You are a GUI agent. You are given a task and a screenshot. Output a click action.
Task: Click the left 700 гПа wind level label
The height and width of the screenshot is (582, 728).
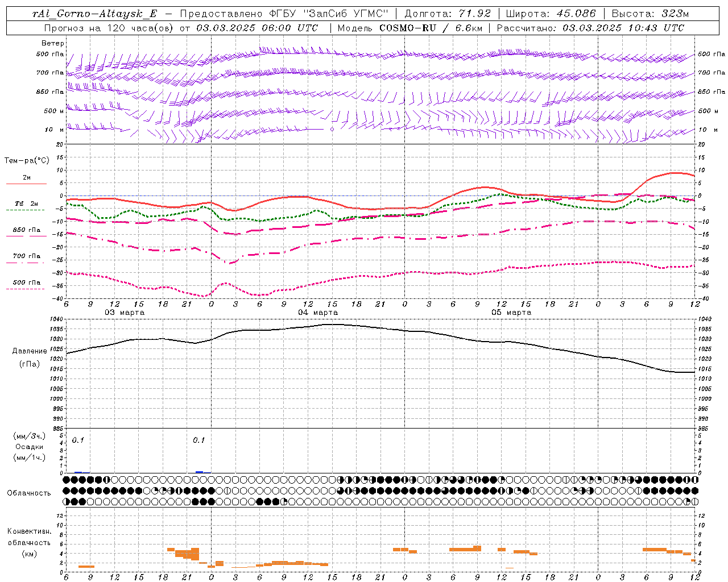(x=50, y=73)
